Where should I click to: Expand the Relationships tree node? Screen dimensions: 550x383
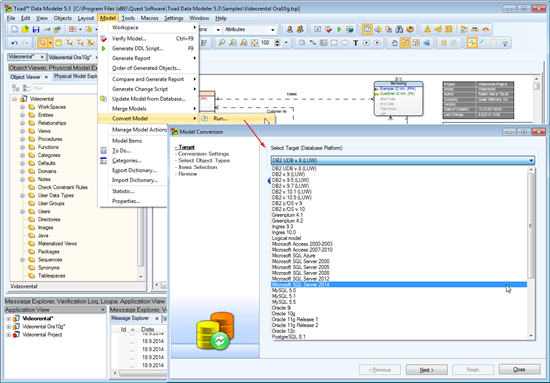coord(22,123)
